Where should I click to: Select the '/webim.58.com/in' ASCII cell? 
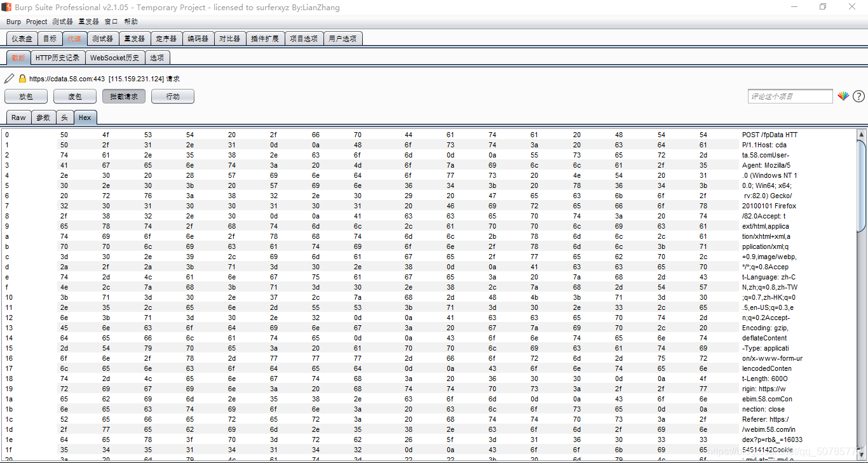click(x=769, y=429)
